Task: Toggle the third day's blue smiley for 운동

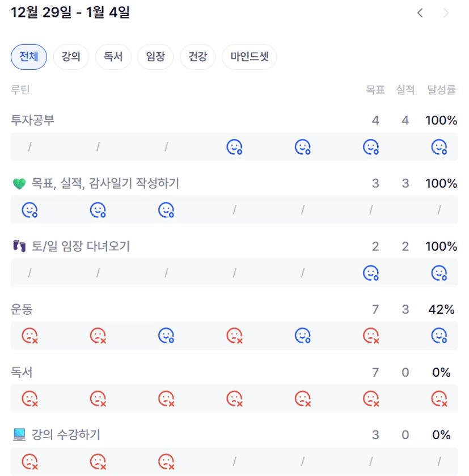Action: pos(166,336)
